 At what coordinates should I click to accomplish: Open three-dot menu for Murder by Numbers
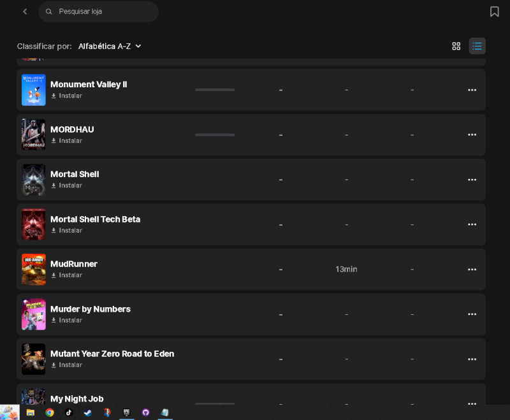(x=472, y=314)
